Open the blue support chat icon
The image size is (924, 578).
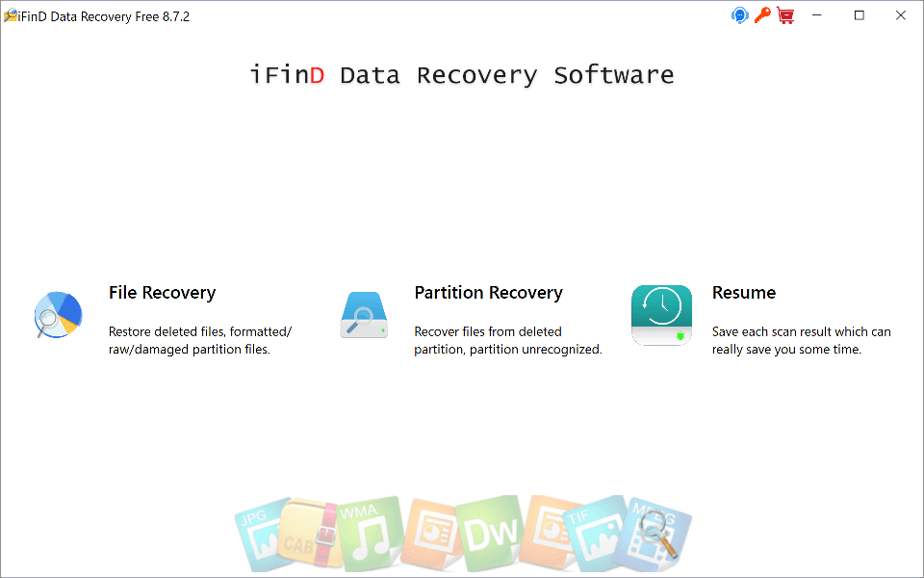click(x=739, y=15)
